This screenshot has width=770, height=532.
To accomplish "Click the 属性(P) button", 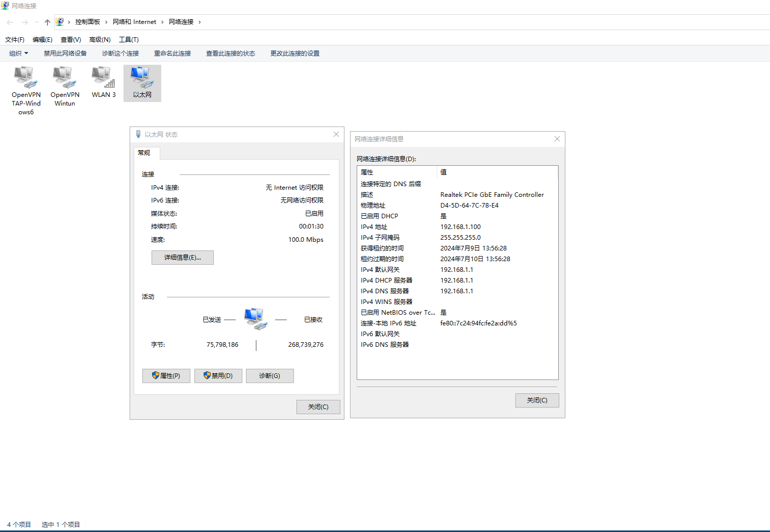I will [x=166, y=376].
